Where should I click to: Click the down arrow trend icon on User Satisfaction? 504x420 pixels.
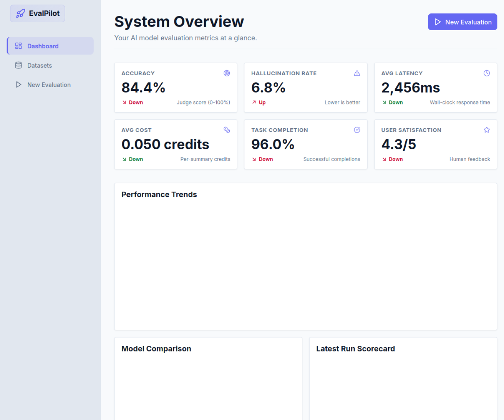point(384,159)
